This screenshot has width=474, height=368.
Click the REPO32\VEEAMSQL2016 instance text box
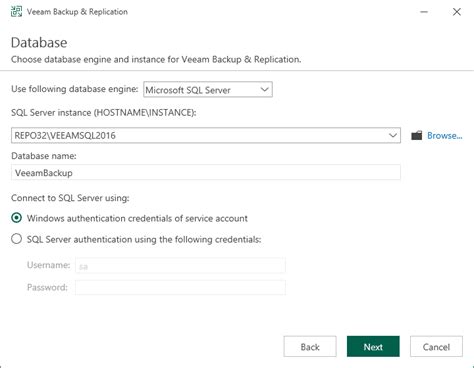[x=206, y=135]
